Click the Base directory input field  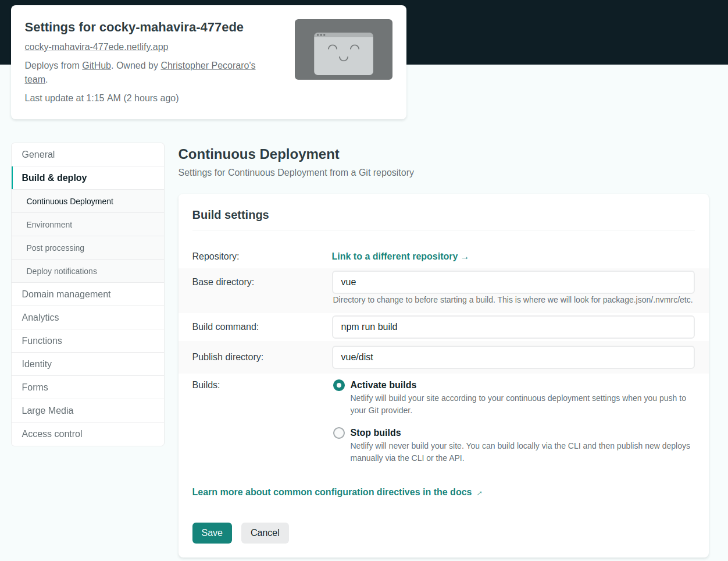513,282
